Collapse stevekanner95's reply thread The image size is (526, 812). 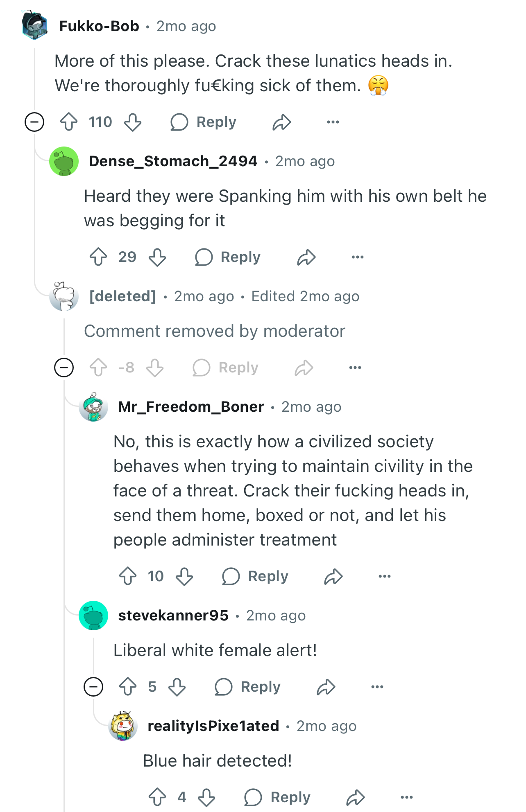coord(93,687)
